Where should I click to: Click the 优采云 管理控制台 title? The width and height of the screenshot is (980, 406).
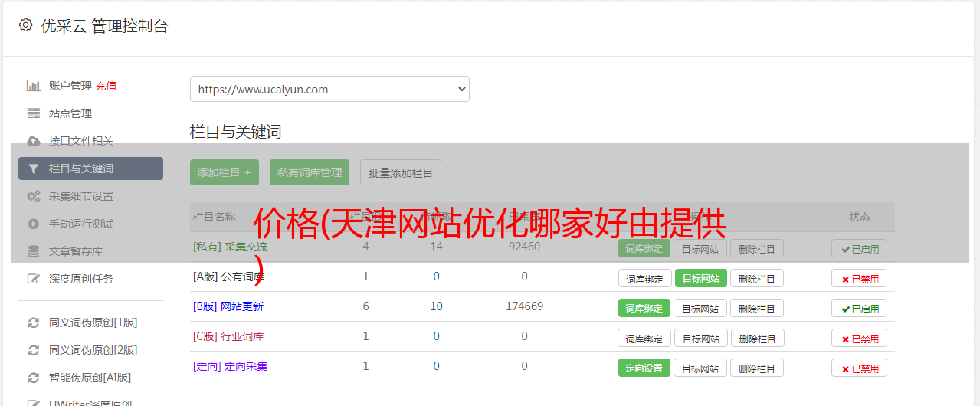tap(104, 26)
